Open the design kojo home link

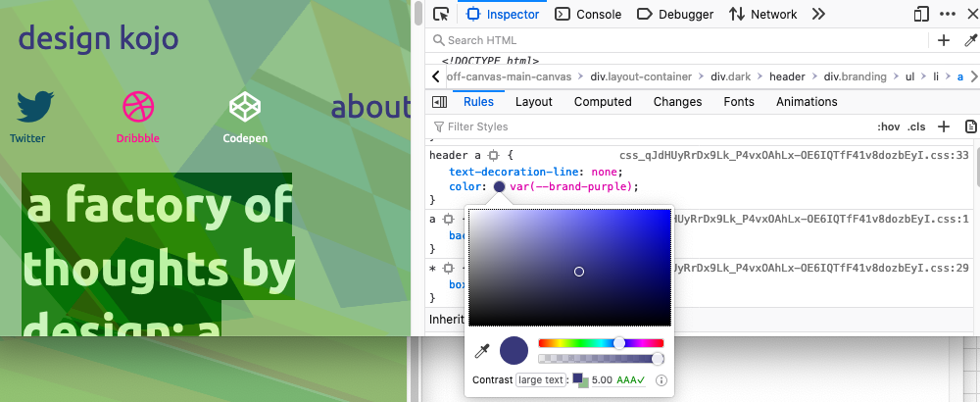(99, 39)
